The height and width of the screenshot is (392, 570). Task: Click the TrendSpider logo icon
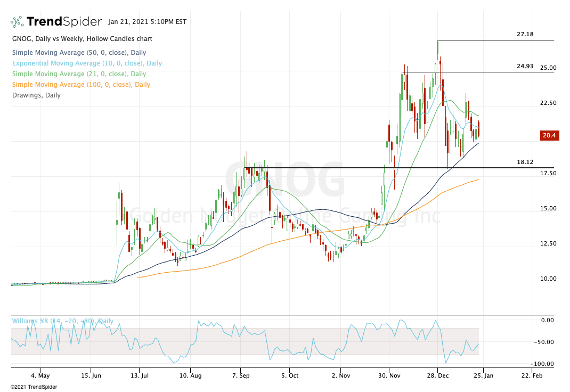17,22
